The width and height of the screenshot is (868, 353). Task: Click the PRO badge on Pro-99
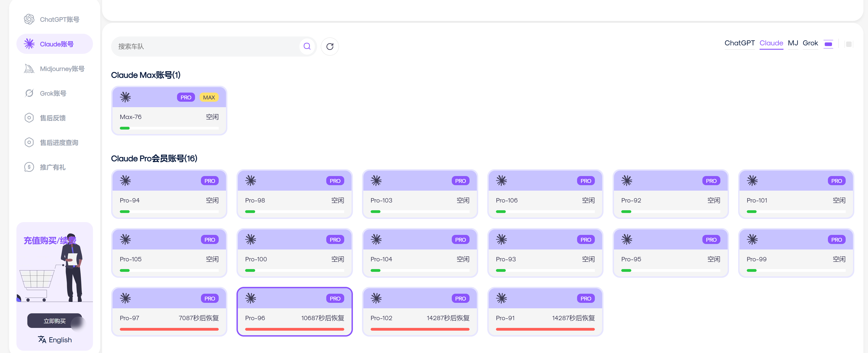click(x=836, y=240)
